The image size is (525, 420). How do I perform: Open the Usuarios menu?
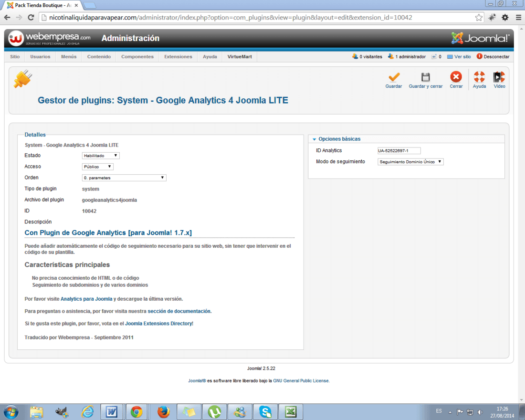pos(40,57)
